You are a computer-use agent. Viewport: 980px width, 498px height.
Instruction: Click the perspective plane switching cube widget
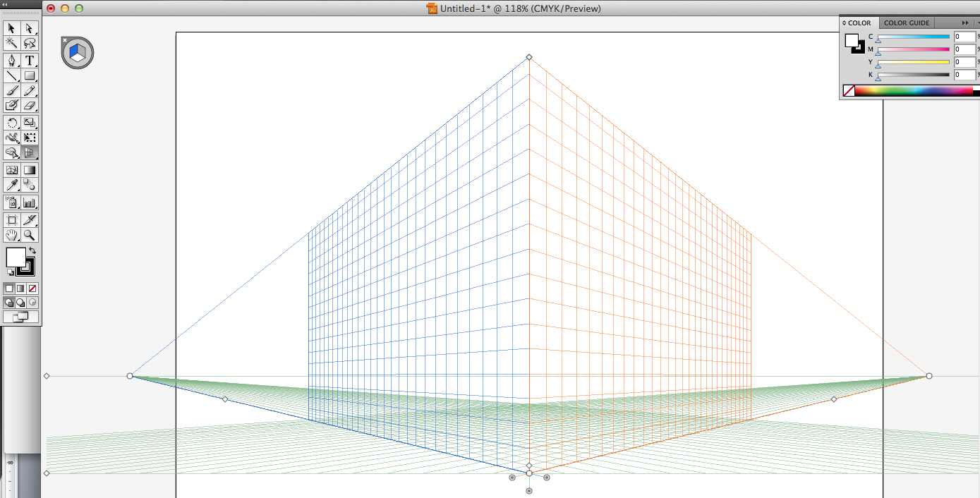78,53
